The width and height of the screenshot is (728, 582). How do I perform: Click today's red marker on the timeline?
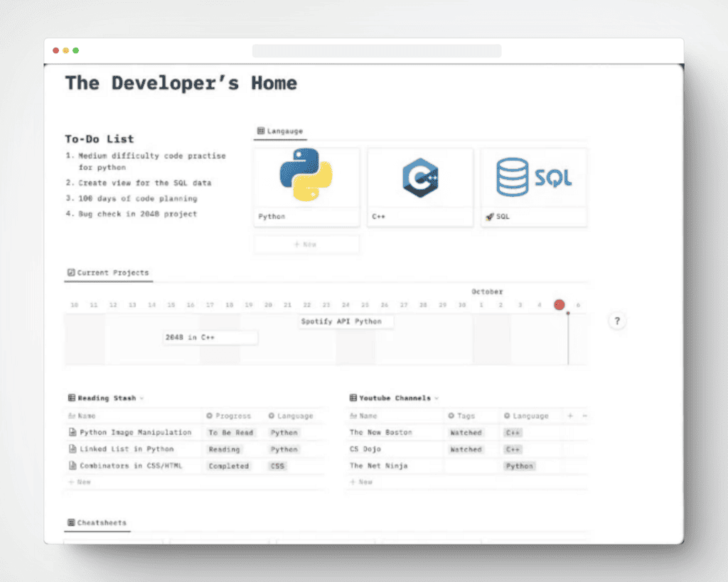click(x=560, y=304)
